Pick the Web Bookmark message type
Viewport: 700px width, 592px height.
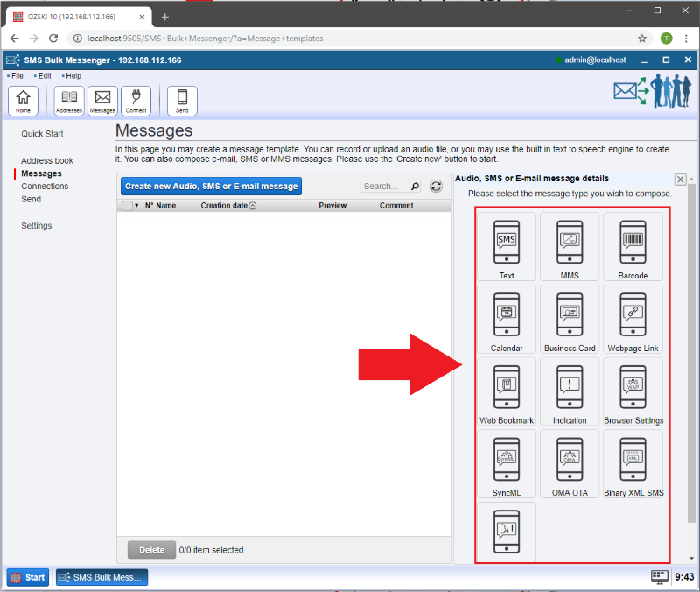507,391
